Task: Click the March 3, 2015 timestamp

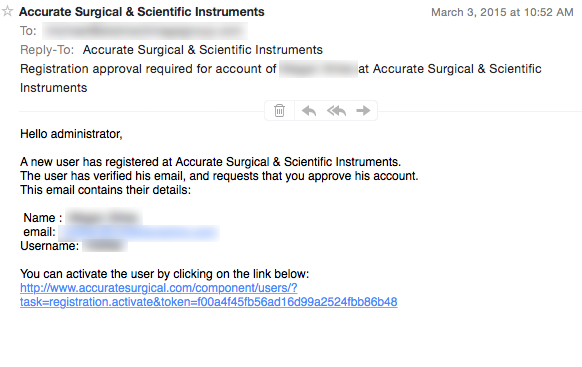Action: click(x=502, y=12)
